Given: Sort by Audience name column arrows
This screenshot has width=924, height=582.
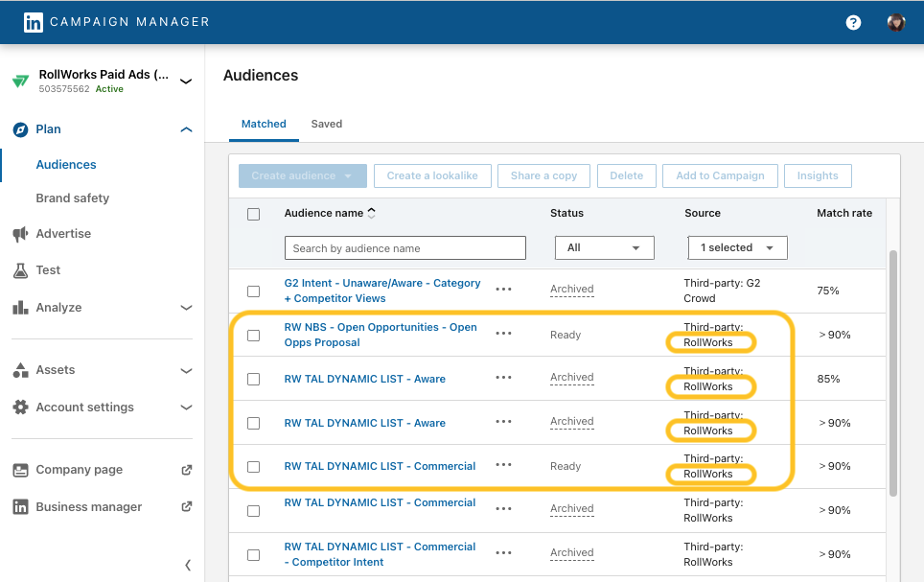Looking at the screenshot, I should pos(372,213).
